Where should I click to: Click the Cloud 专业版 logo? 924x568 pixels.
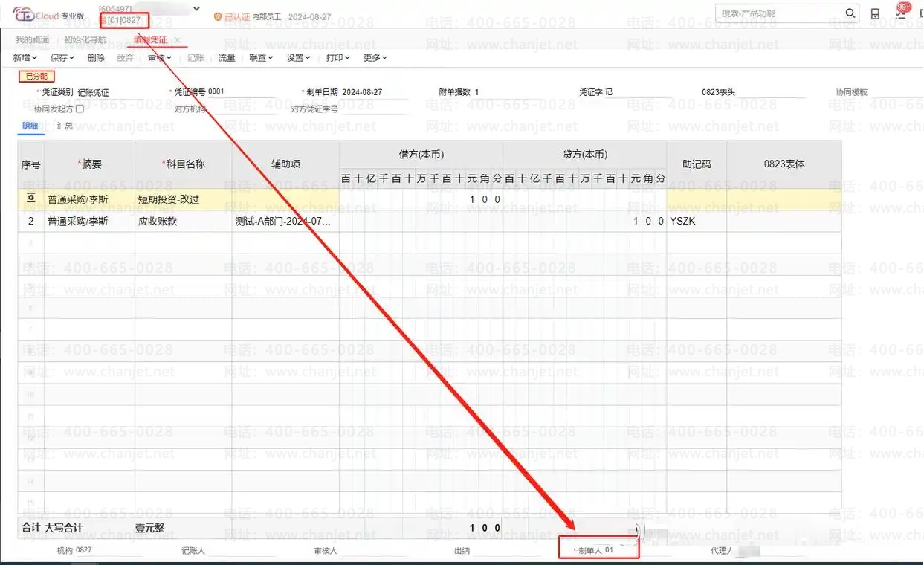coord(48,16)
